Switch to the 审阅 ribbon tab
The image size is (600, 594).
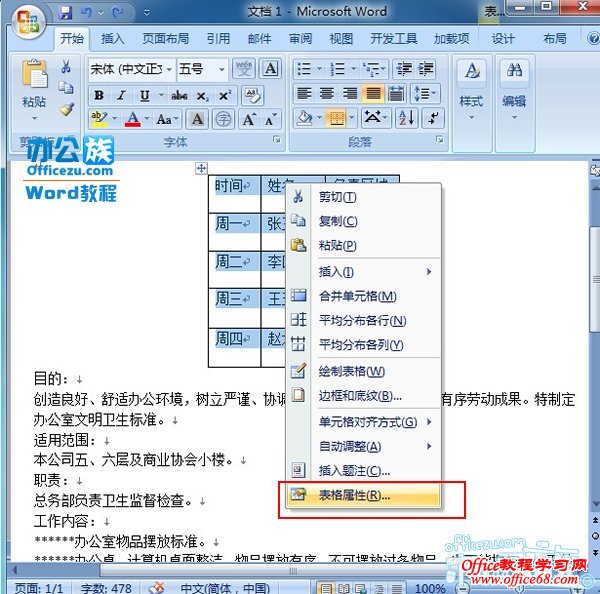(300, 39)
